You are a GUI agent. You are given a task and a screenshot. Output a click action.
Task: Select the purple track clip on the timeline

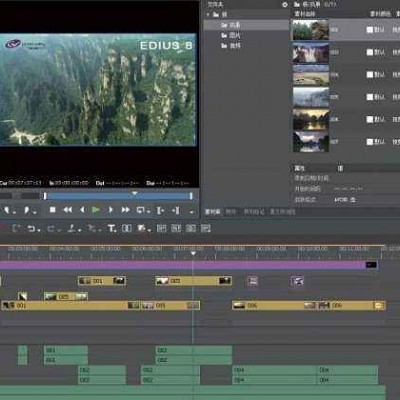[189, 265]
